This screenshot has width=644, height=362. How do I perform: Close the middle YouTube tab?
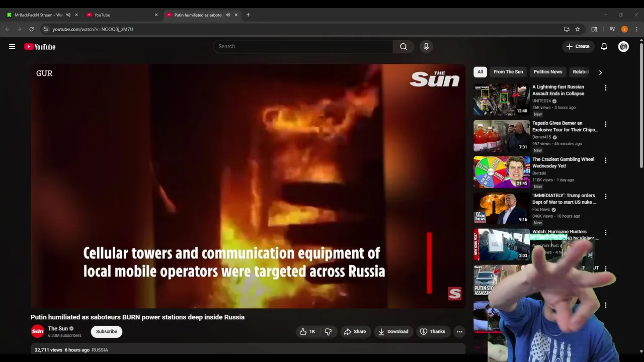(x=156, y=15)
